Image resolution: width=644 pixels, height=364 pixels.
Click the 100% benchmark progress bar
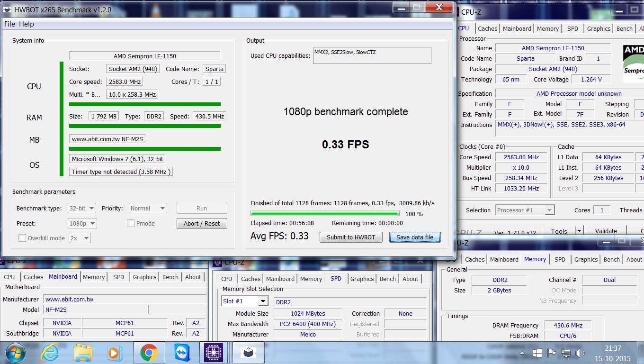[x=325, y=214]
